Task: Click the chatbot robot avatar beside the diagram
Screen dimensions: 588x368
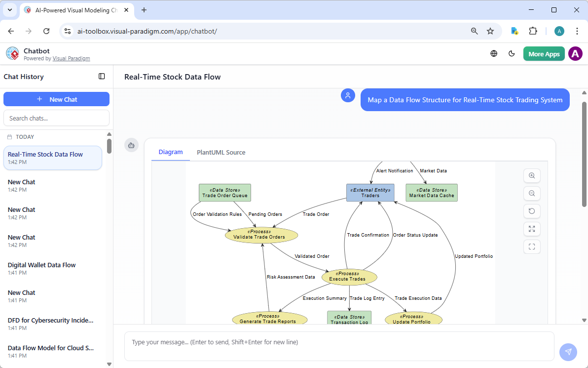Action: pos(131,145)
